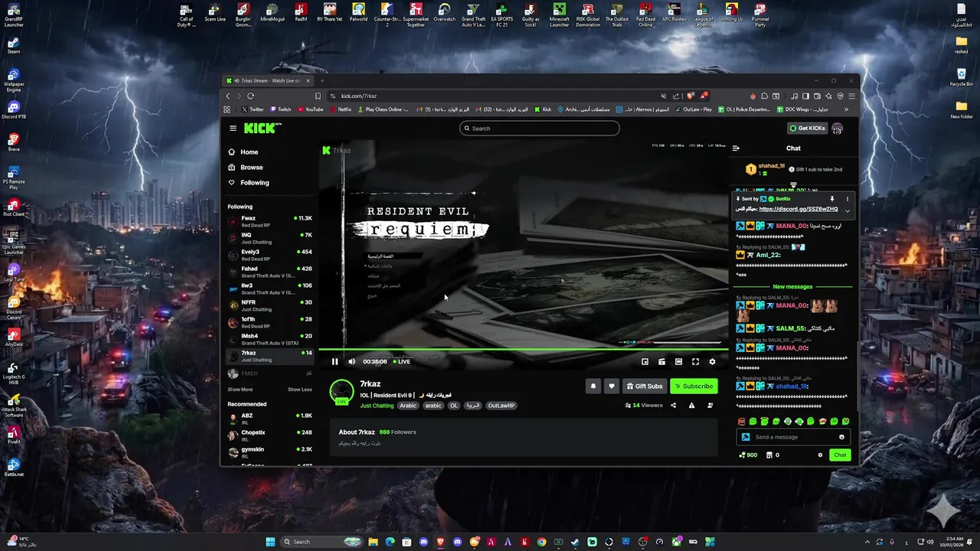The width and height of the screenshot is (980, 551).
Task: Open recommended channel ABZ
Action: 270,419
